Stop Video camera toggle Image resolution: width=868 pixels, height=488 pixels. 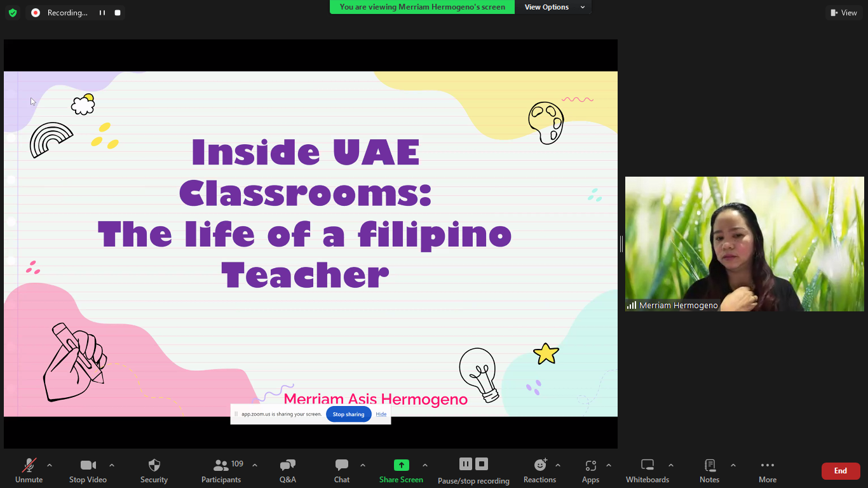pyautogui.click(x=88, y=470)
